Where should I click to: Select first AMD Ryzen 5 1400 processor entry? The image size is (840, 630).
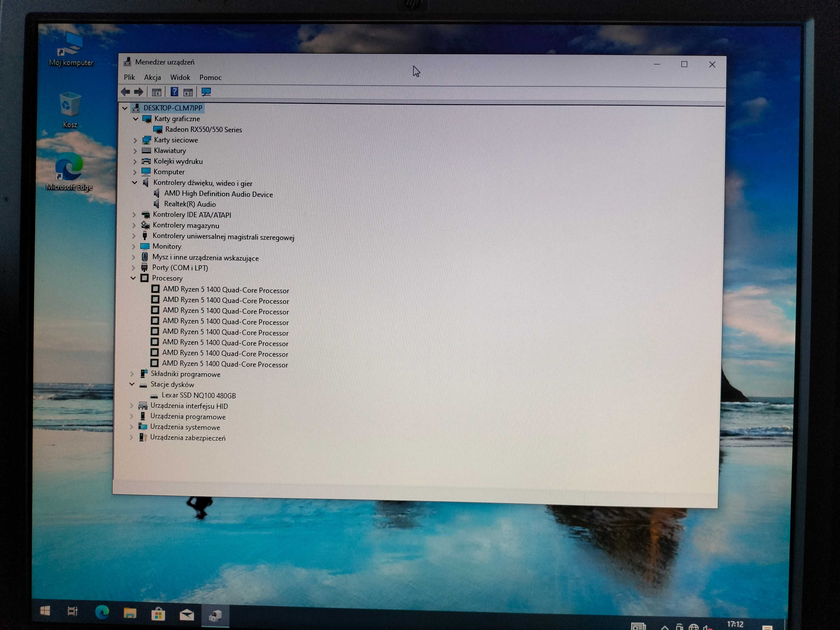[226, 290]
